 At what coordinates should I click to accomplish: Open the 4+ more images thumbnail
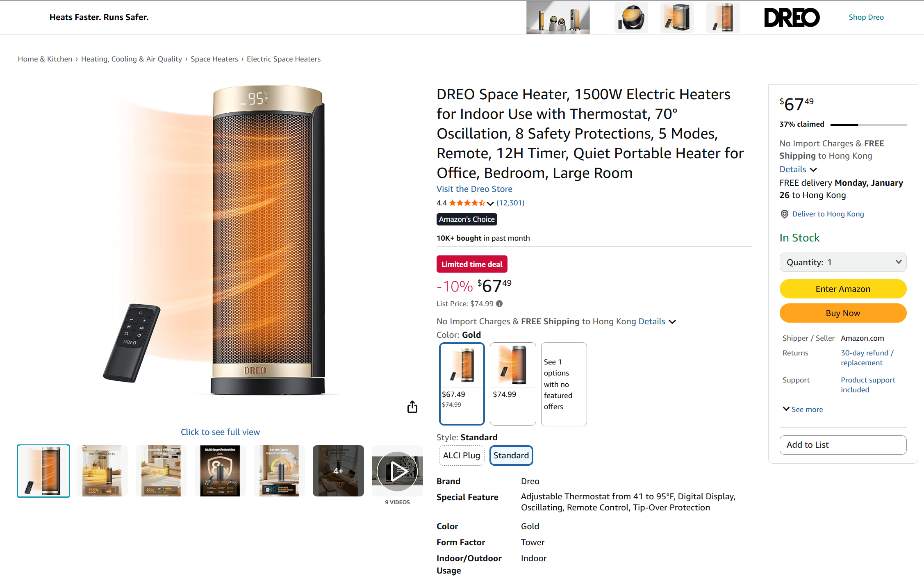click(338, 471)
